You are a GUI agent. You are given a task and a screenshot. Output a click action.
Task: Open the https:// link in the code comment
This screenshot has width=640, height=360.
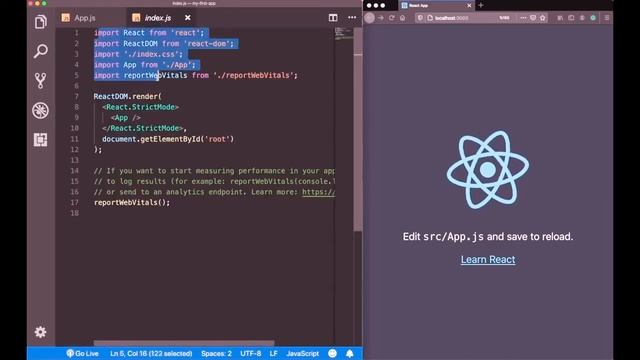click(x=318, y=192)
